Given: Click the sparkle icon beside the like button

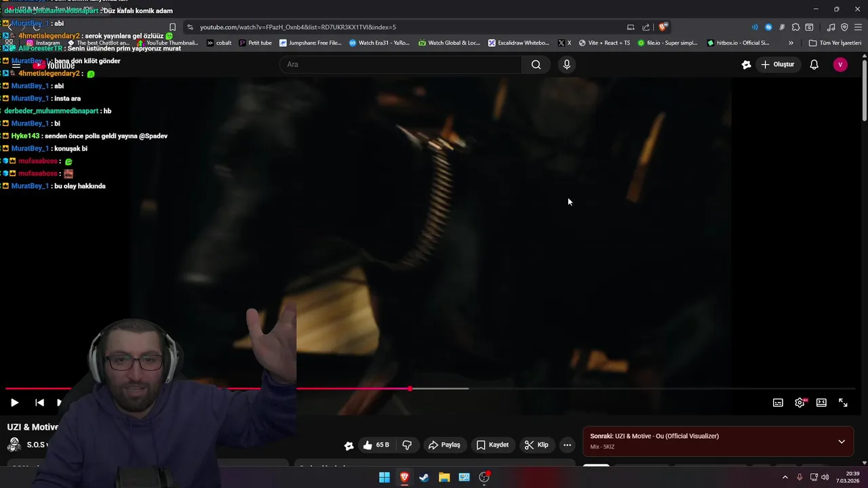Looking at the screenshot, I should tap(349, 445).
